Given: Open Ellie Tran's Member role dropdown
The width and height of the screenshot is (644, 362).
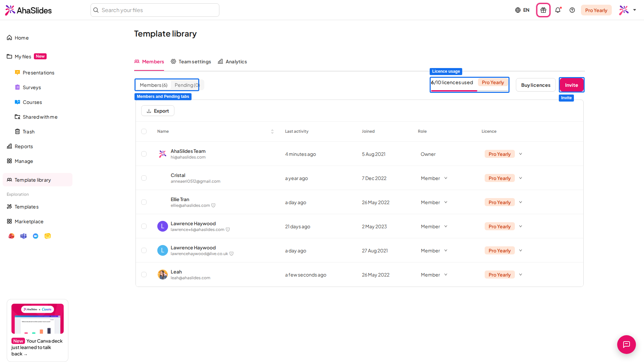Looking at the screenshot, I should click(434, 202).
